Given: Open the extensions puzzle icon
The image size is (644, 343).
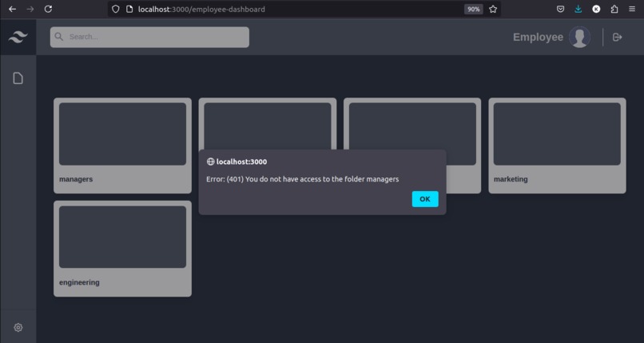Looking at the screenshot, I should (614, 9).
